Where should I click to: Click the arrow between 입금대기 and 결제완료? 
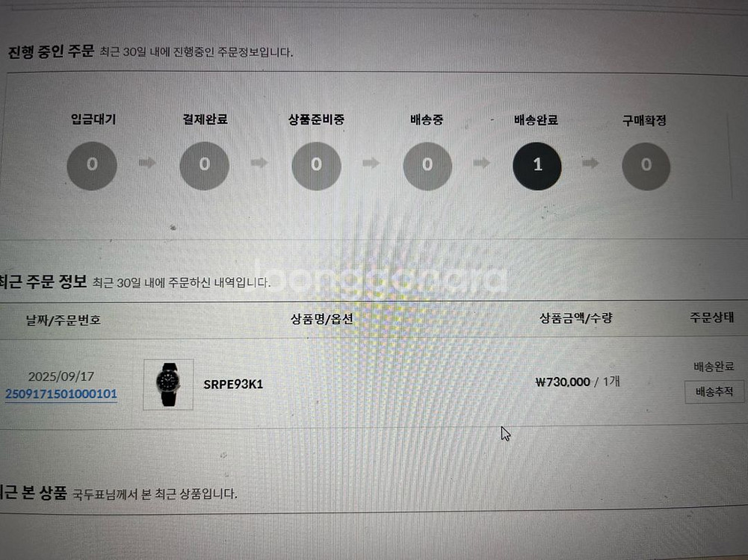click(x=147, y=163)
